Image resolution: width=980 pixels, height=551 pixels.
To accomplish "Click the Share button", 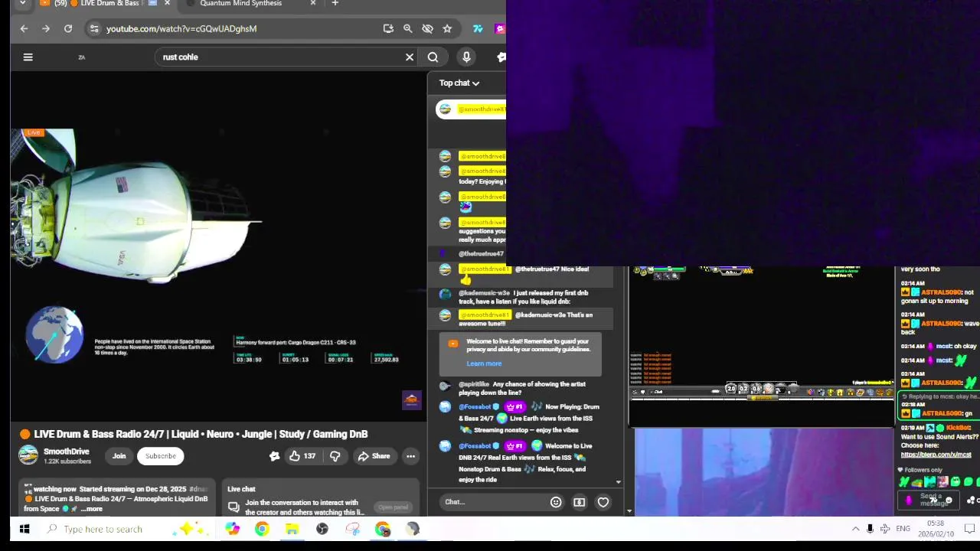I will click(x=374, y=456).
